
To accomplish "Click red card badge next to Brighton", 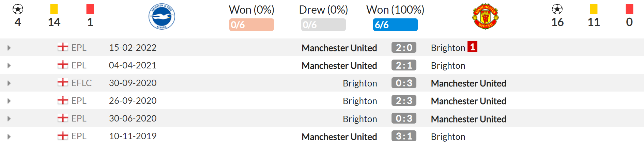I will point(472,47).
